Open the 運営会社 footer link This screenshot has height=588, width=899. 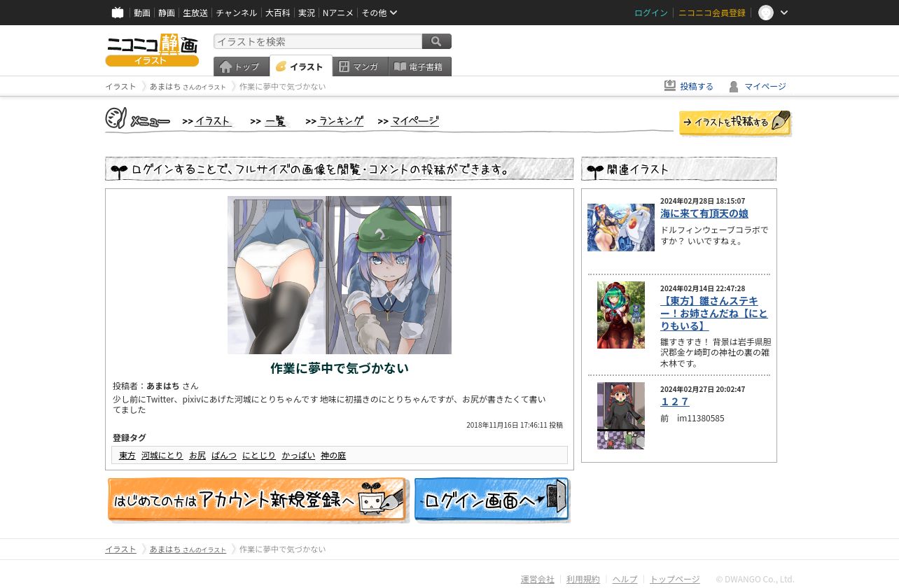[x=538, y=580]
